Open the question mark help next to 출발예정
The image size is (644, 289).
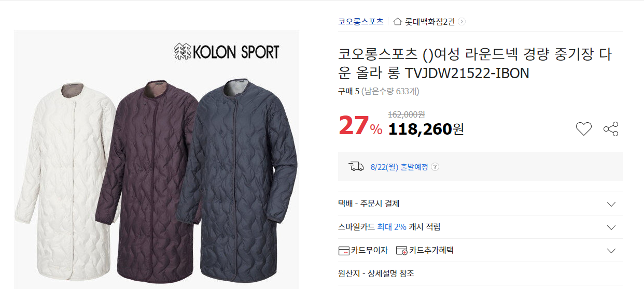coord(435,167)
